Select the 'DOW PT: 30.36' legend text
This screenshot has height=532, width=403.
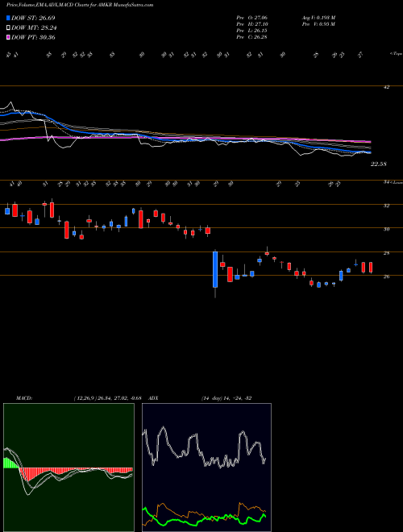coord(33,37)
